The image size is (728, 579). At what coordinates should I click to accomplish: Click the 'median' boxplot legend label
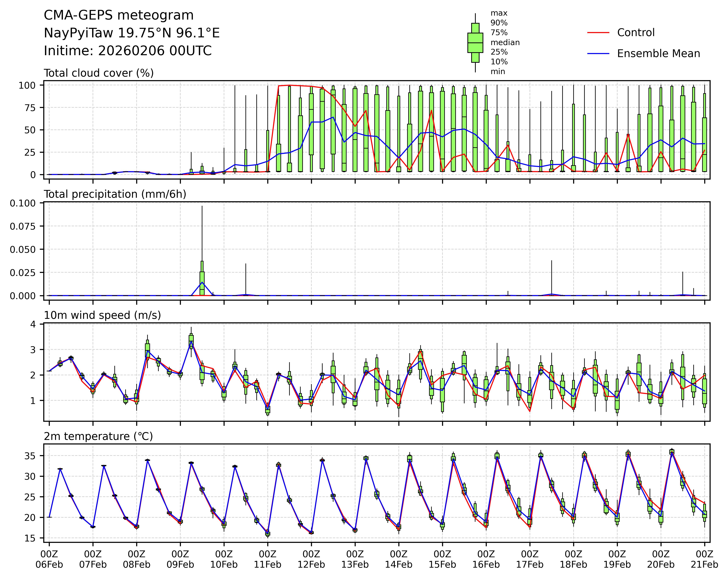505,43
